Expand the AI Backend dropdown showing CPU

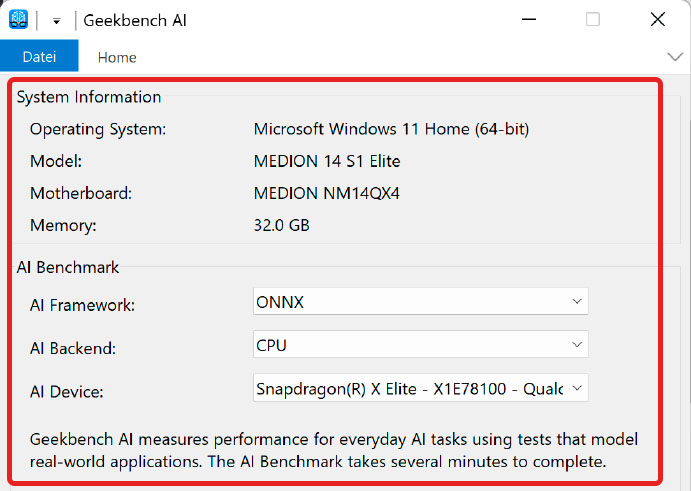(420, 344)
